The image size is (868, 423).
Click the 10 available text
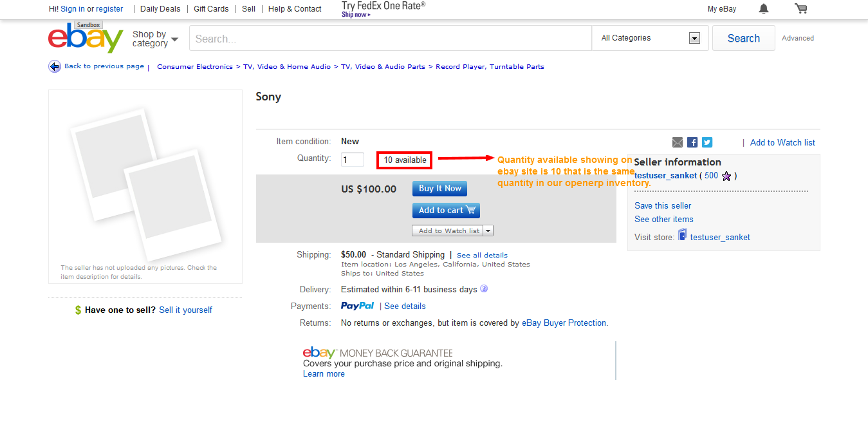(x=405, y=160)
